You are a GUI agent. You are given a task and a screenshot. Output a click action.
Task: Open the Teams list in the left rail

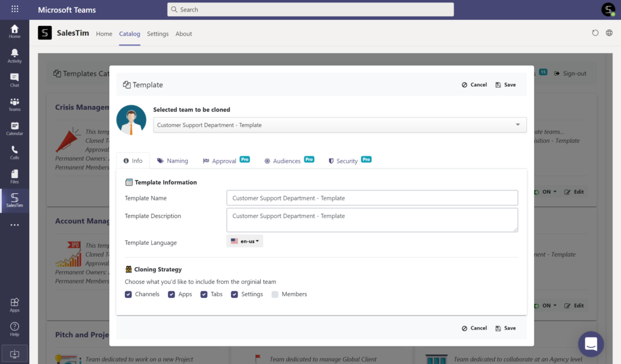[x=15, y=104]
